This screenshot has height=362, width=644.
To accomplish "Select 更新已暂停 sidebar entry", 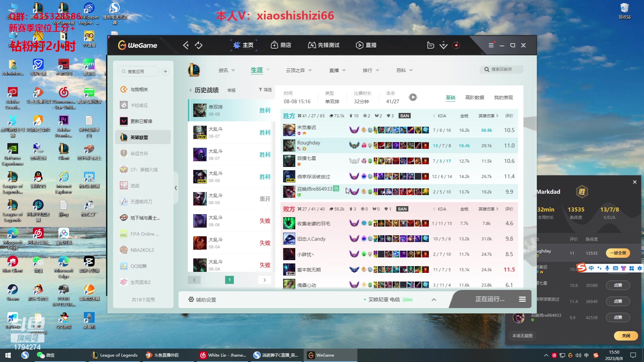I will click(143, 121).
